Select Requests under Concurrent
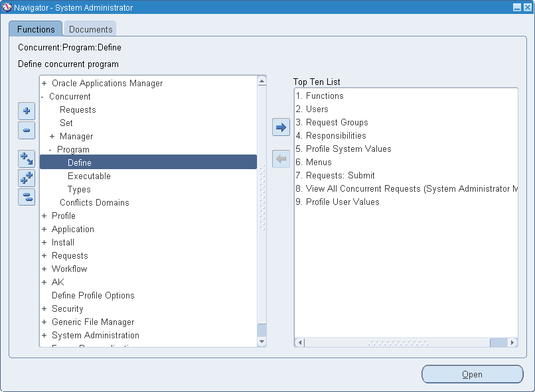The height and width of the screenshot is (392, 535). point(78,109)
